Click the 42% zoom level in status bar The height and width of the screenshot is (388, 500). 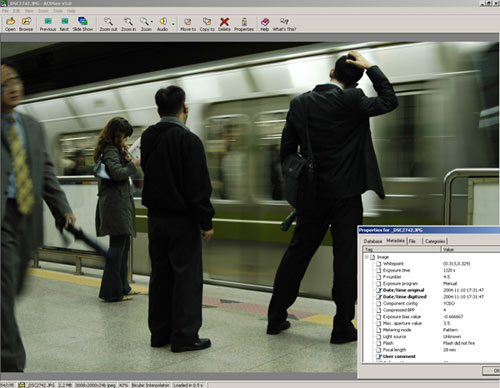pyautogui.click(x=124, y=385)
